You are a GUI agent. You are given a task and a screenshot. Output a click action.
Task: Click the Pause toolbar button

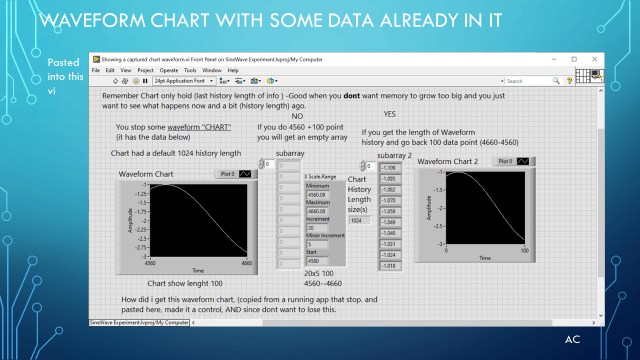click(145, 81)
